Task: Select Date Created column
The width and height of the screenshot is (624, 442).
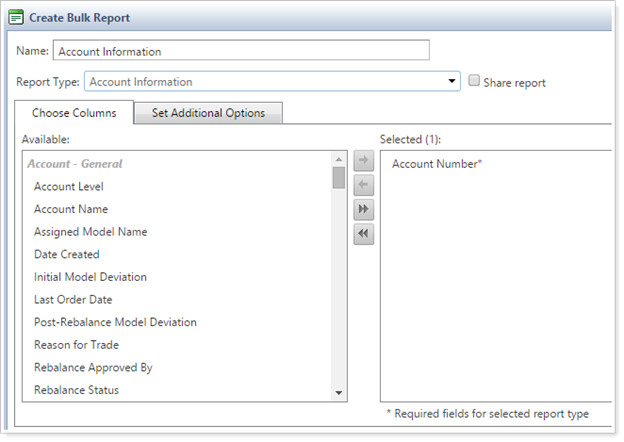Action: 66,254
